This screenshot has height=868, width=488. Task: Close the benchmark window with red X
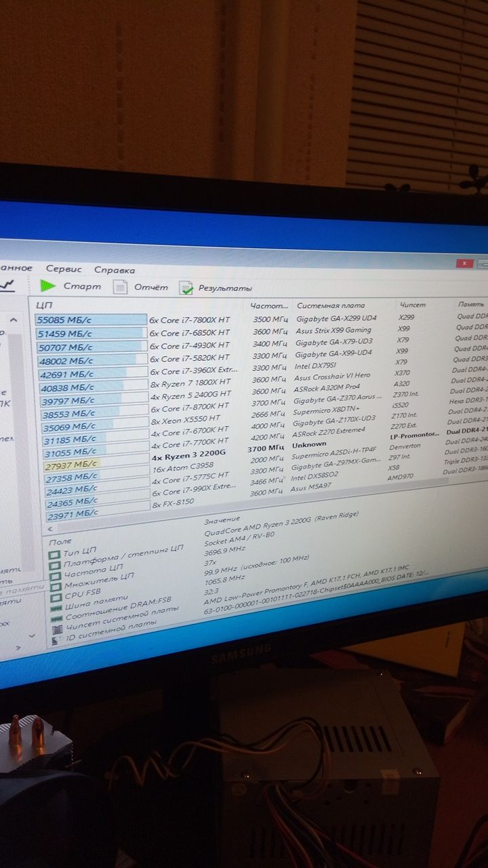[464, 262]
